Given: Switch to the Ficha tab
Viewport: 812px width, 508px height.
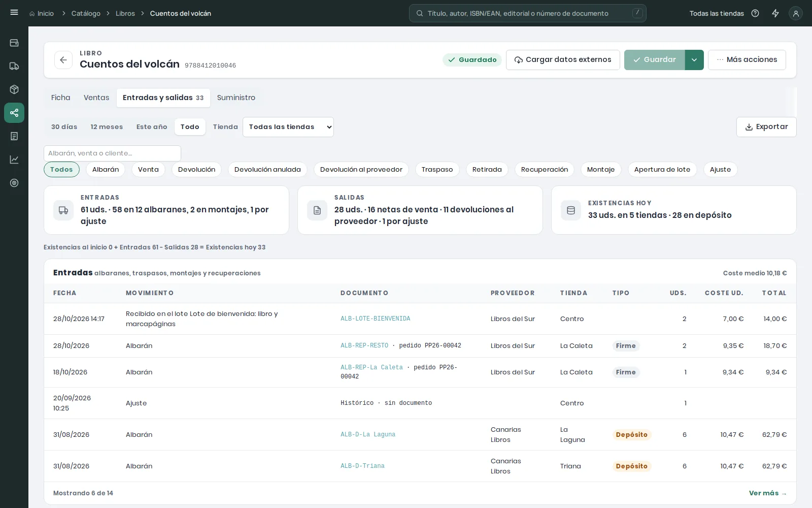Looking at the screenshot, I should click(61, 98).
